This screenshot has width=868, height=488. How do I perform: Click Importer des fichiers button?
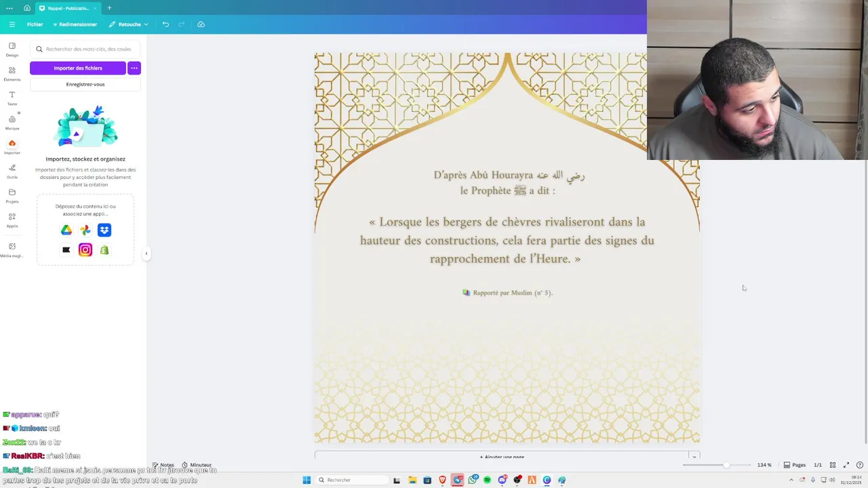pos(78,68)
